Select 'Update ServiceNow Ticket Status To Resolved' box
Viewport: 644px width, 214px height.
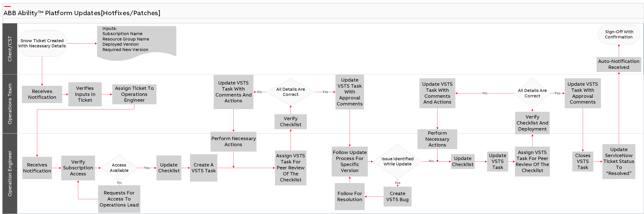619,161
